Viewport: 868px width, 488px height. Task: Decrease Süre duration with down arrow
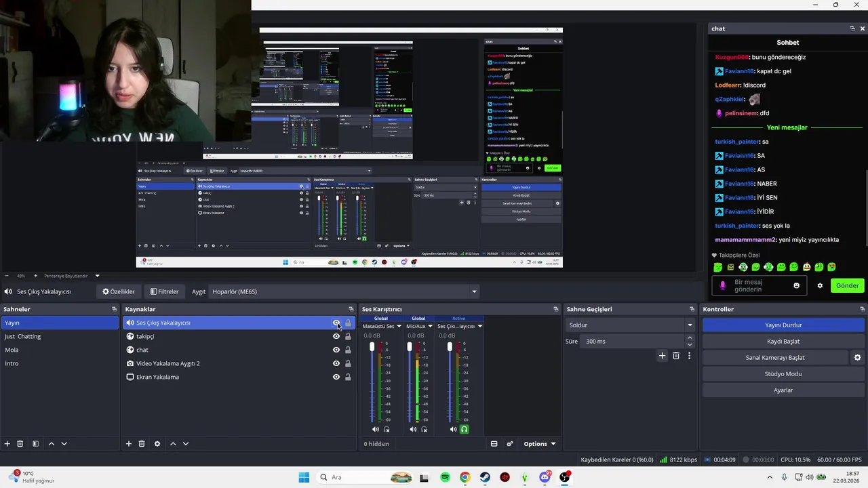(x=690, y=344)
